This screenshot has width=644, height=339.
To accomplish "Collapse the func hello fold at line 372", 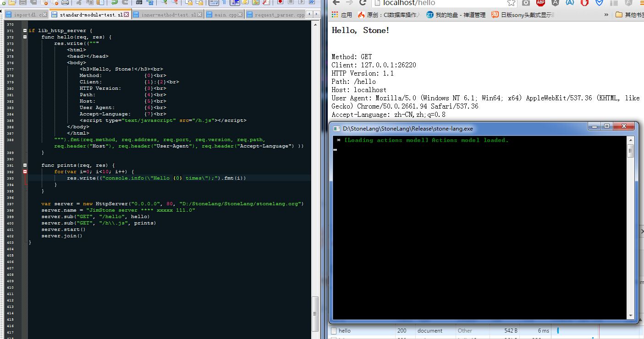I will tap(25, 37).
